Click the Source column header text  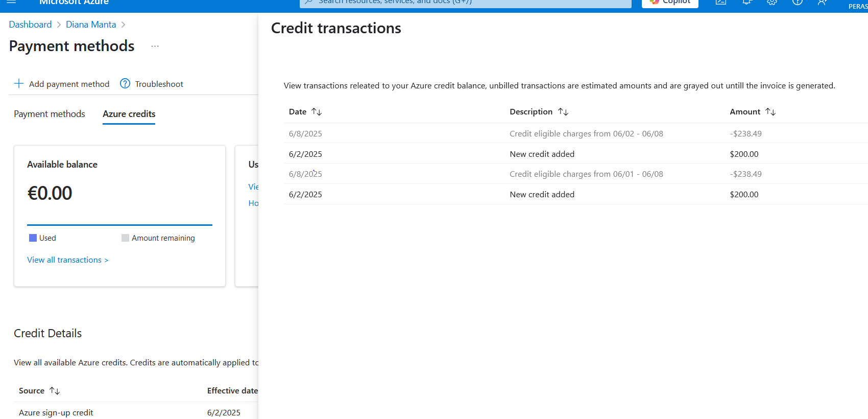pyautogui.click(x=32, y=391)
